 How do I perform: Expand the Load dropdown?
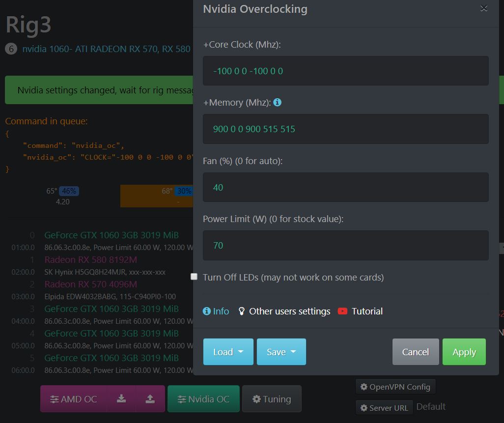click(228, 352)
